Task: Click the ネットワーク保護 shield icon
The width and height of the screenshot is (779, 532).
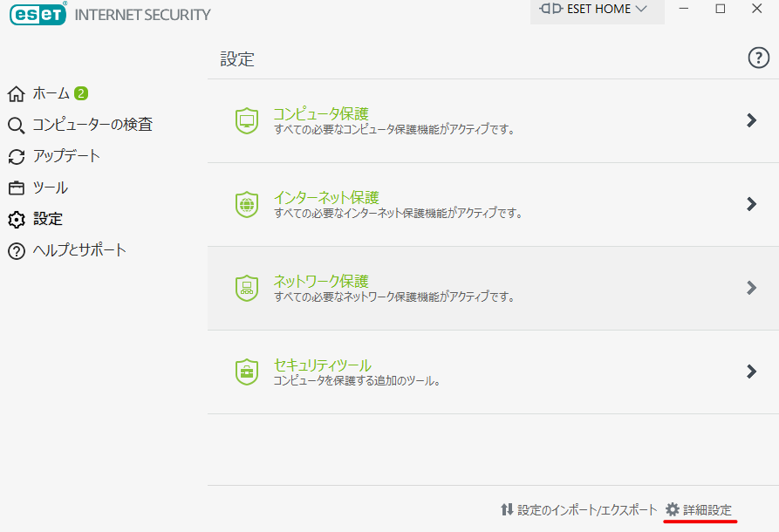Action: (x=247, y=288)
